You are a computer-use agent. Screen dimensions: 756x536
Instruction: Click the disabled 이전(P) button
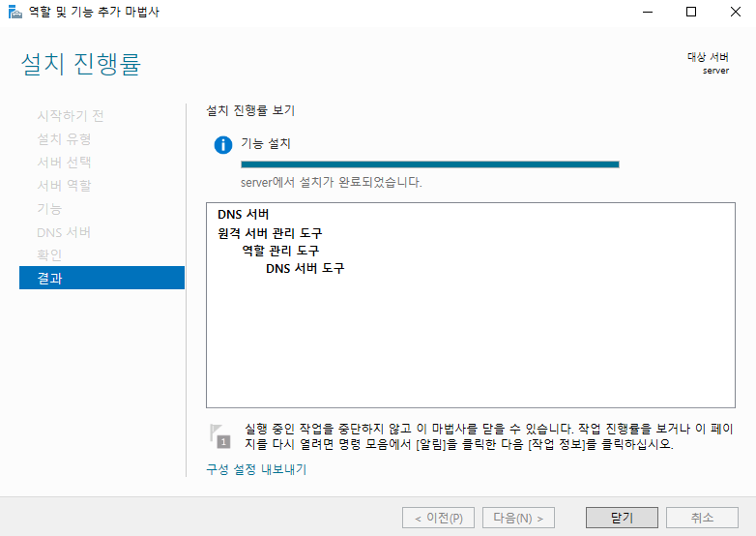tap(438, 518)
